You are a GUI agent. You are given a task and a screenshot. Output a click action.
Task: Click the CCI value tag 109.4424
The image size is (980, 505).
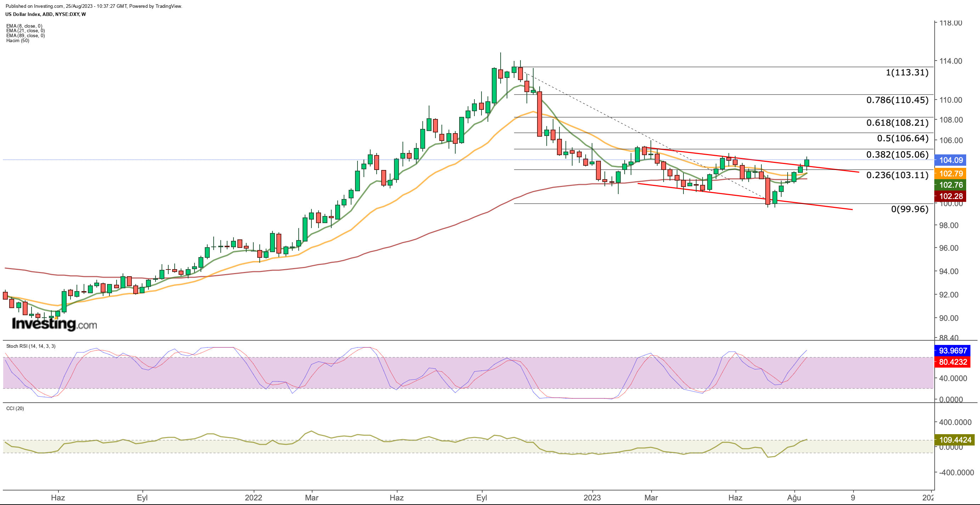pos(955,440)
